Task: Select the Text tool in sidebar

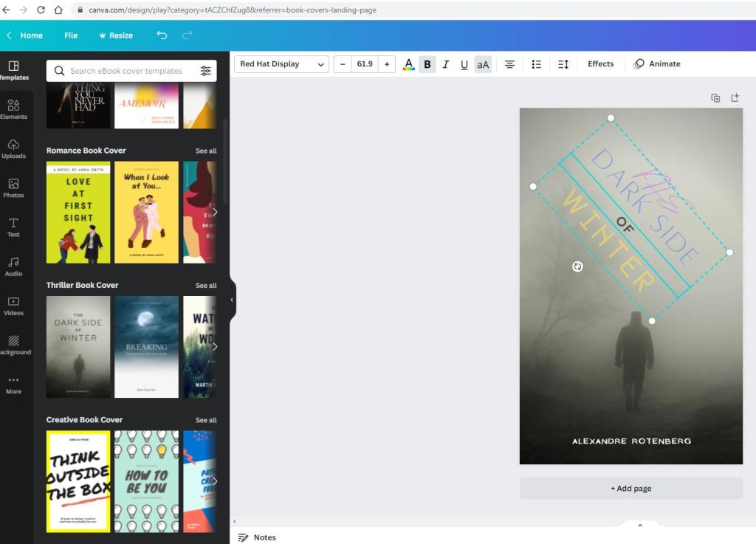Action: (14, 227)
